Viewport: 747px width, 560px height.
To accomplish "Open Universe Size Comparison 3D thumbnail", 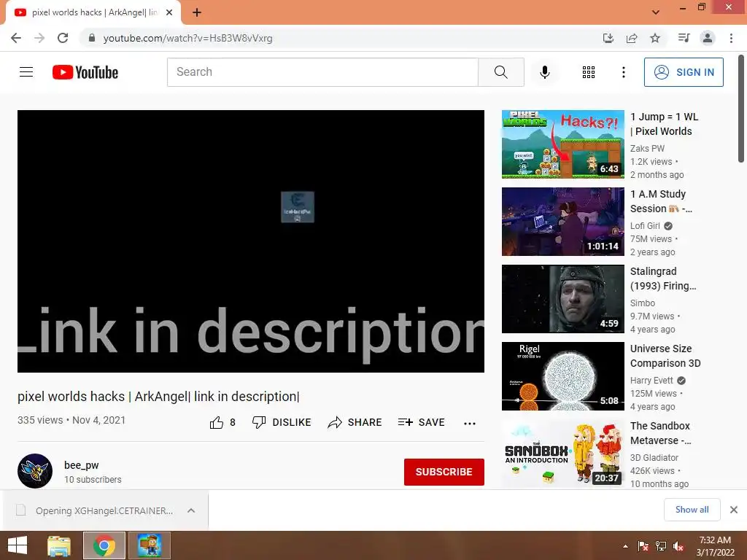I will 562,376.
